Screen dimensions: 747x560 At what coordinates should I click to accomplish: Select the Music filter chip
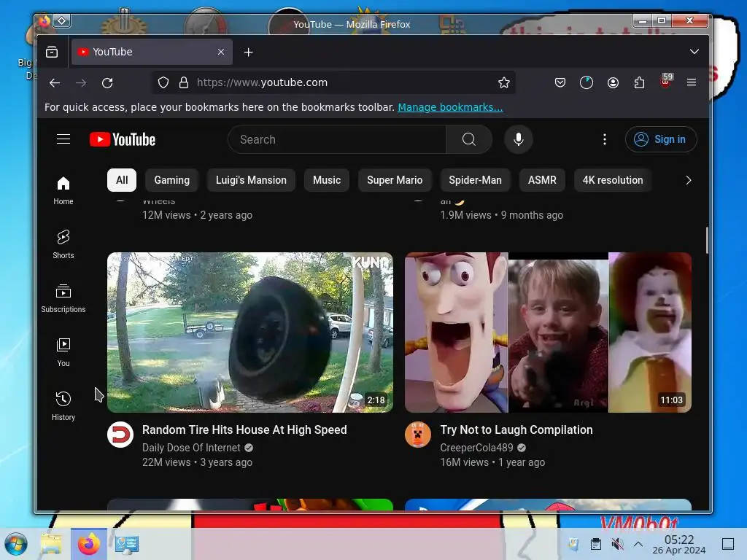(x=327, y=180)
